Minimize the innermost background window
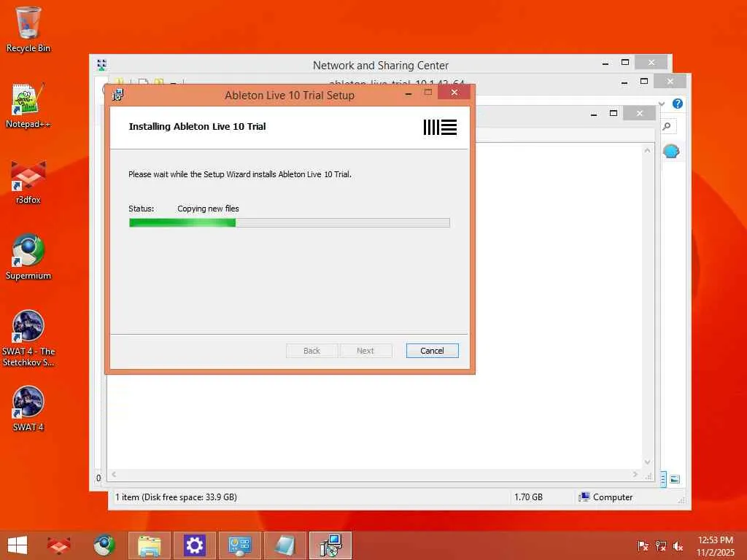Image resolution: width=747 pixels, height=560 pixels. [594, 114]
